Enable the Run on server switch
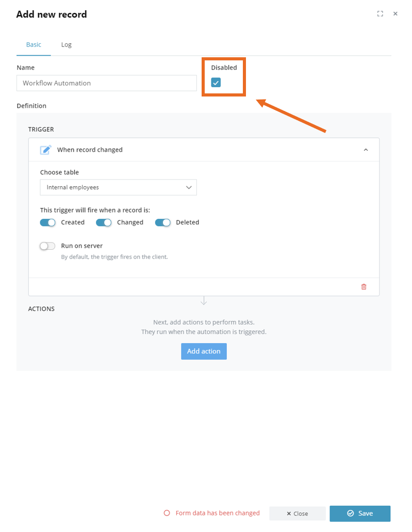The width and height of the screenshot is (412, 532). (x=47, y=246)
